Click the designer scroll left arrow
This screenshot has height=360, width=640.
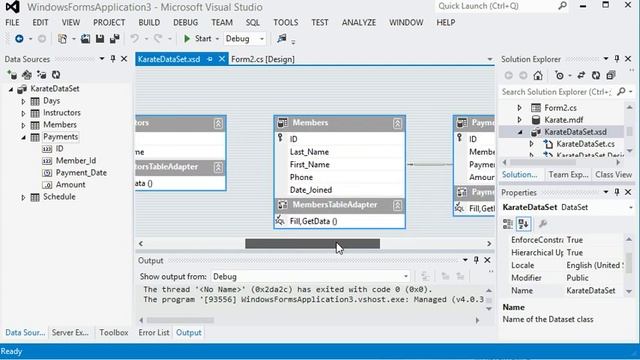coord(141,244)
